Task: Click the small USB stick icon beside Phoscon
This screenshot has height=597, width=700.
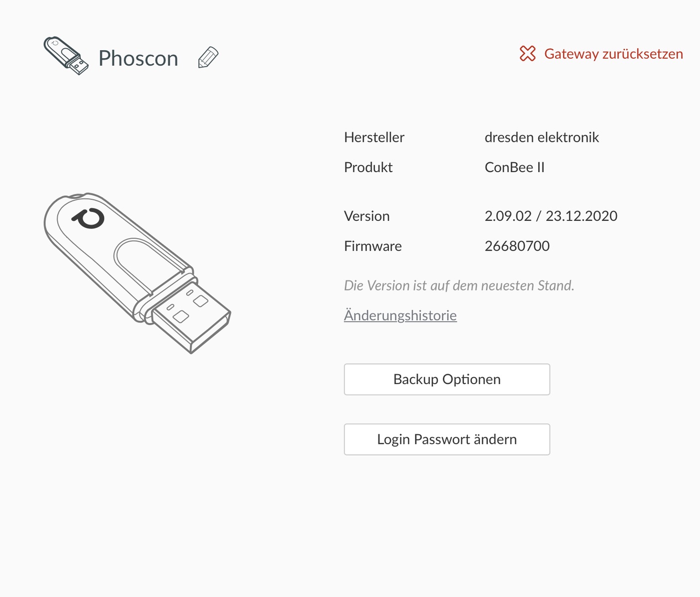Action: click(x=66, y=55)
